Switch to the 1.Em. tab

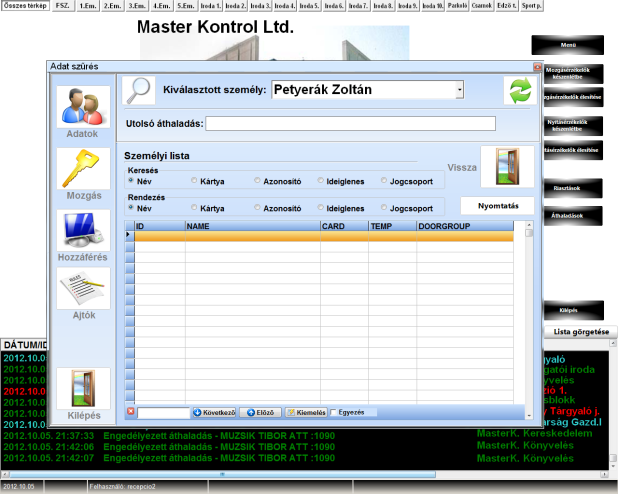pyautogui.click(x=87, y=6)
